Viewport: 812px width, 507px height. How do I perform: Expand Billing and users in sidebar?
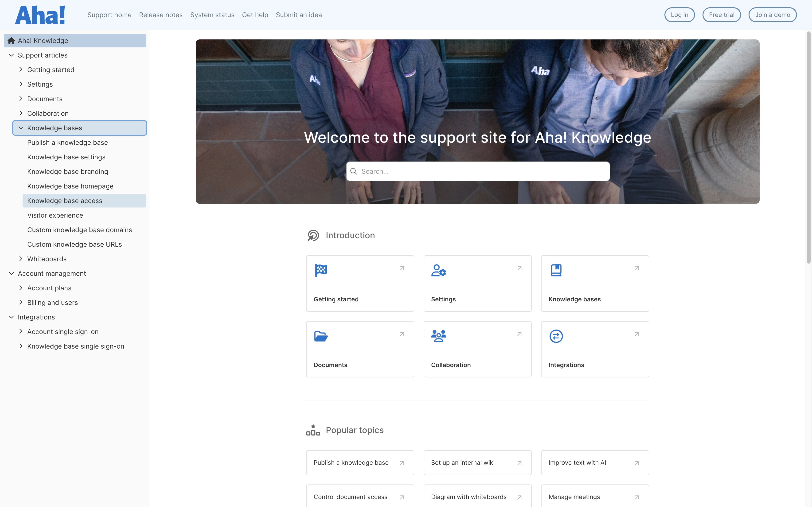(x=21, y=302)
